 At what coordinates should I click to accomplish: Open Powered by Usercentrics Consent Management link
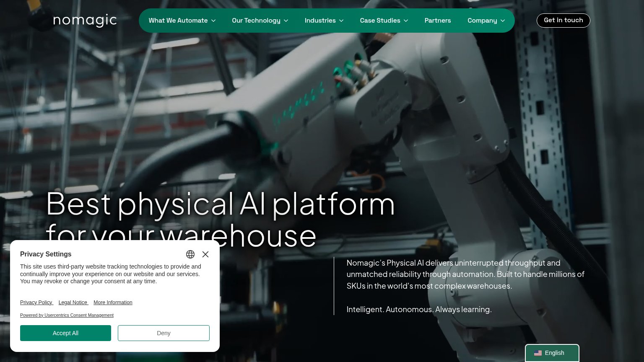(67, 315)
